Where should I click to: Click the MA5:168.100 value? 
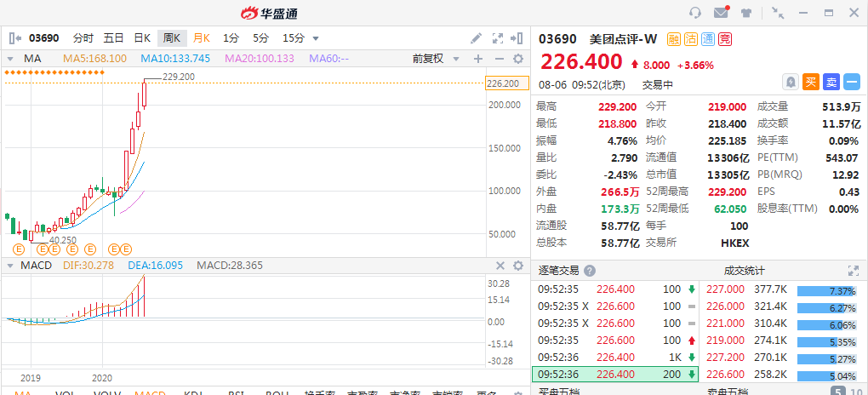click(x=94, y=59)
